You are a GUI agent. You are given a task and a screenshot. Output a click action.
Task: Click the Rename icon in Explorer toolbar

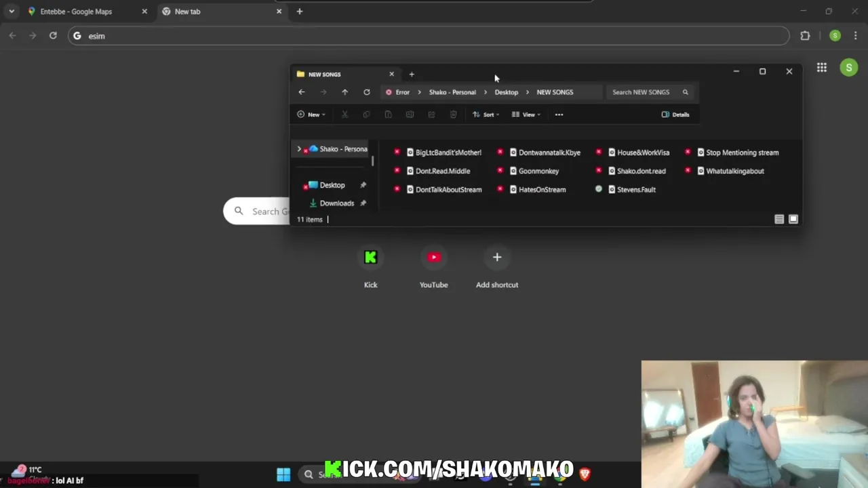[410, 115]
